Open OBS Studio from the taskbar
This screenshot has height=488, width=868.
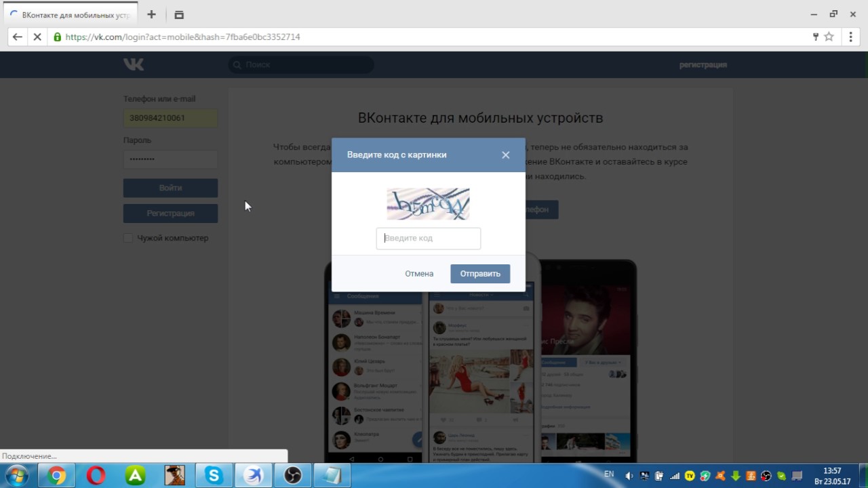point(292,476)
